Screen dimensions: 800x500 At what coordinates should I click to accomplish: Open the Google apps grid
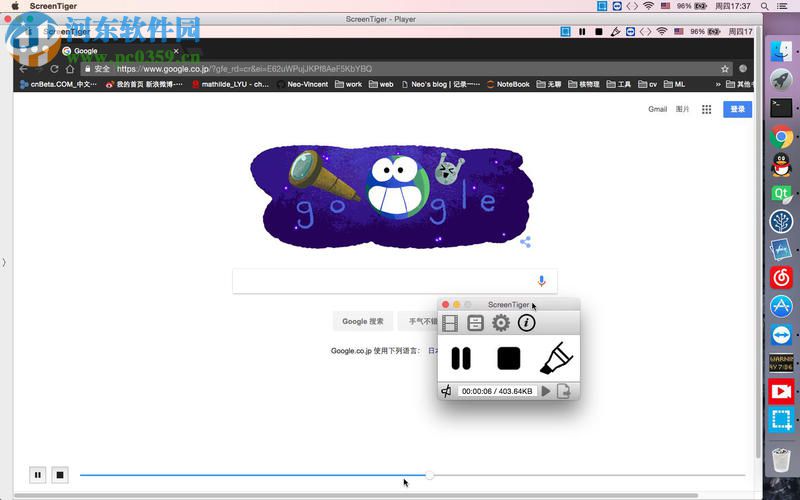[x=706, y=109]
